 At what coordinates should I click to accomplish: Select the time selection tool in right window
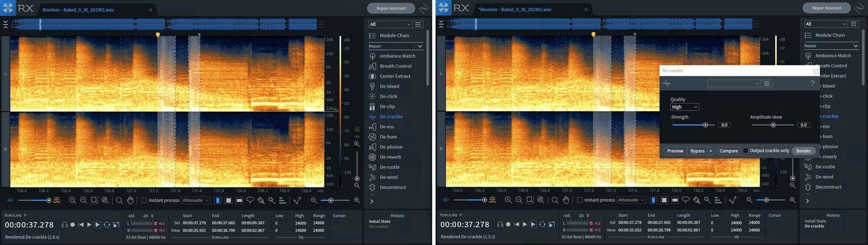click(654, 200)
